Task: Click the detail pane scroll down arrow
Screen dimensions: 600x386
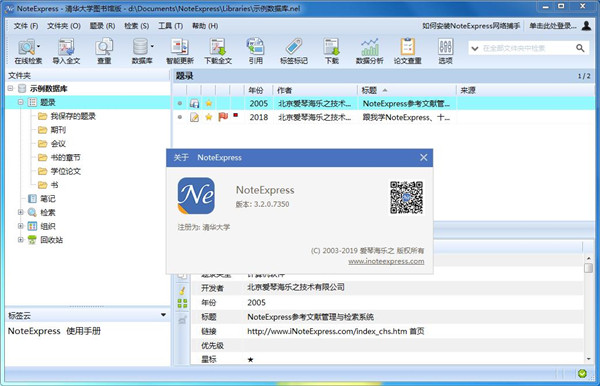Action: (x=589, y=359)
